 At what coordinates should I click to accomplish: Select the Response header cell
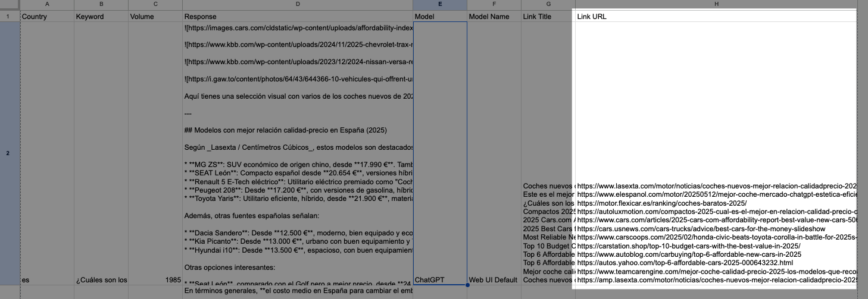coord(297,17)
